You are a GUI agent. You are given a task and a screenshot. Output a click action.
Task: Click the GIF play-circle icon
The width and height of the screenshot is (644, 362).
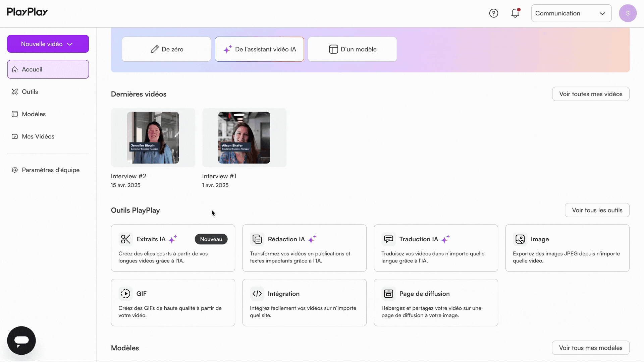point(125,294)
